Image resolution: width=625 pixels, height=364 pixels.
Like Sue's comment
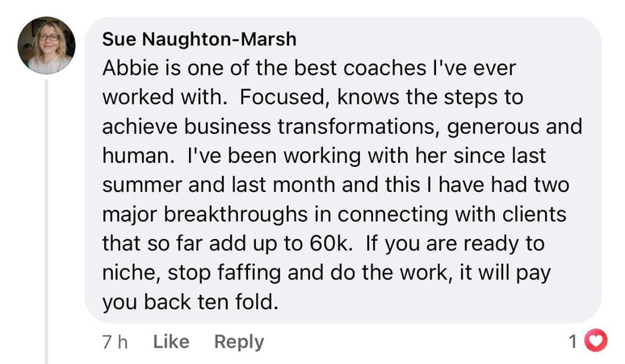pyautogui.click(x=170, y=342)
